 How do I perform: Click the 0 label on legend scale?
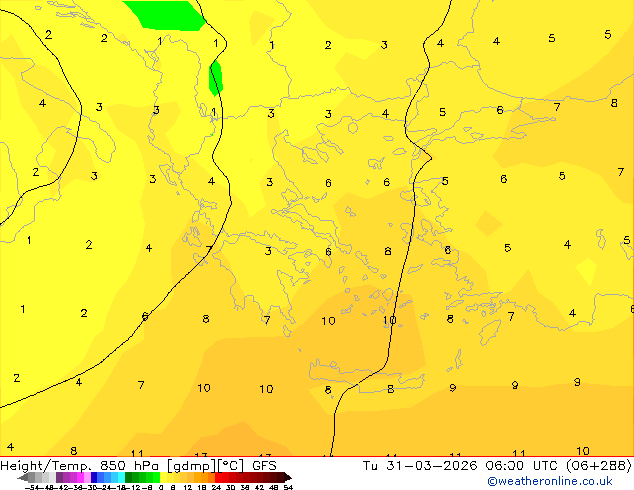click(161, 487)
